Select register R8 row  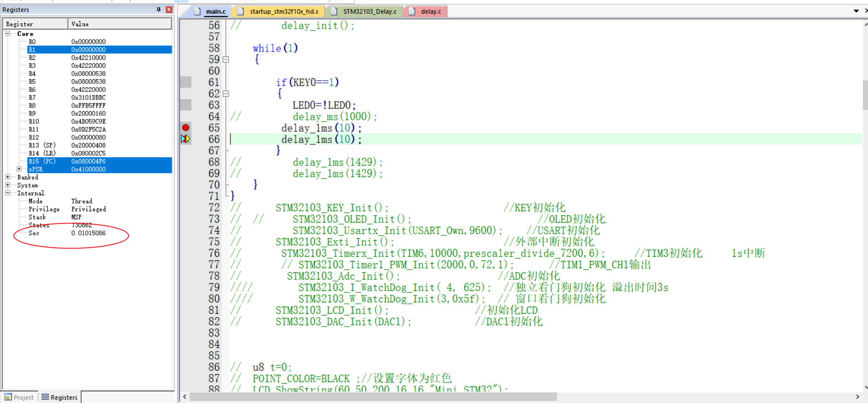coord(99,105)
